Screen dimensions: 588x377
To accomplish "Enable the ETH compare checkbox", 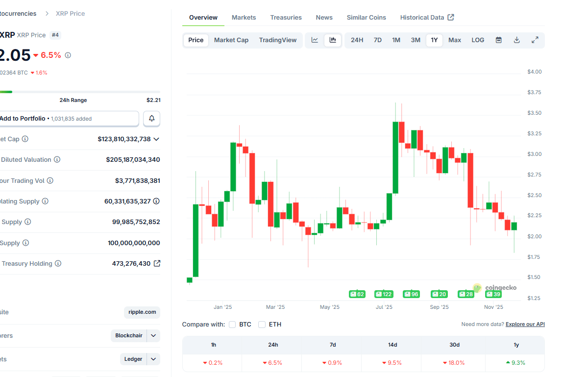I will [262, 325].
